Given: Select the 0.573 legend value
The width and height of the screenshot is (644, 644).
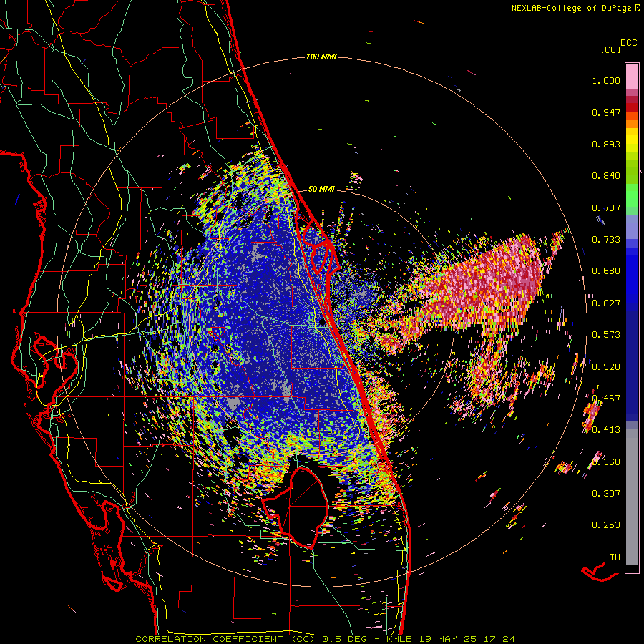Looking at the screenshot, I should [606, 335].
